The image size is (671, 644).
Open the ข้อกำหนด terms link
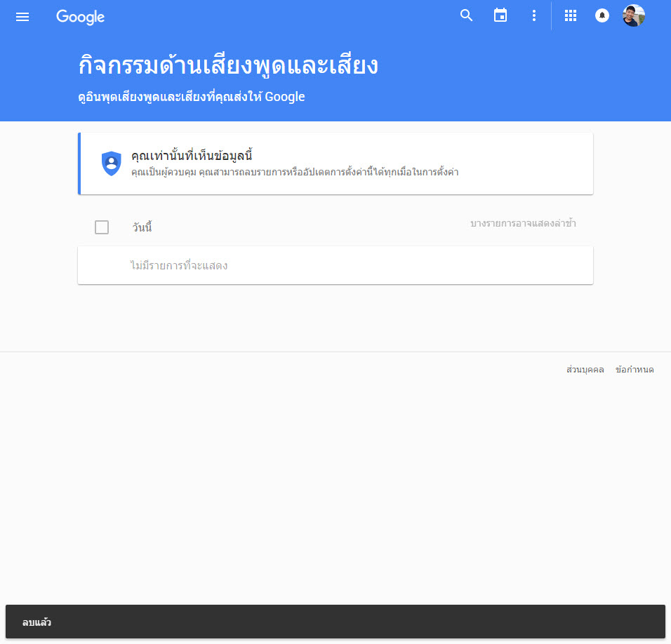coord(635,370)
